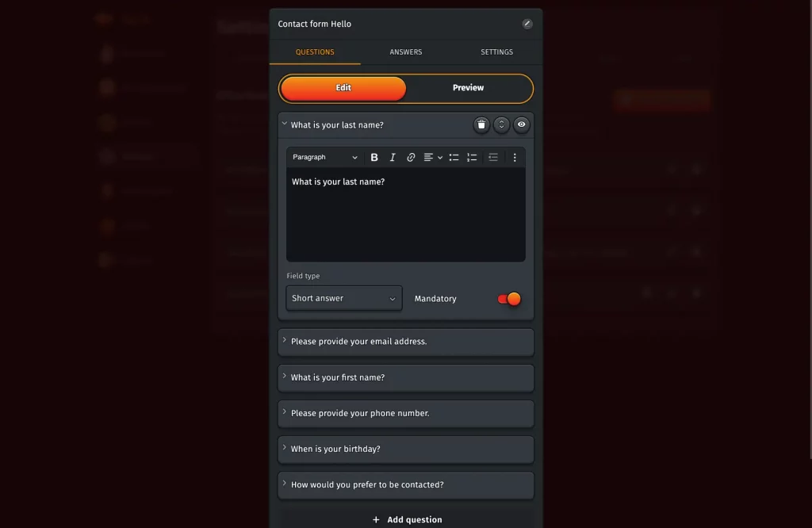This screenshot has width=812, height=528.
Task: Disable the Mandatory toggle
Action: (x=509, y=299)
